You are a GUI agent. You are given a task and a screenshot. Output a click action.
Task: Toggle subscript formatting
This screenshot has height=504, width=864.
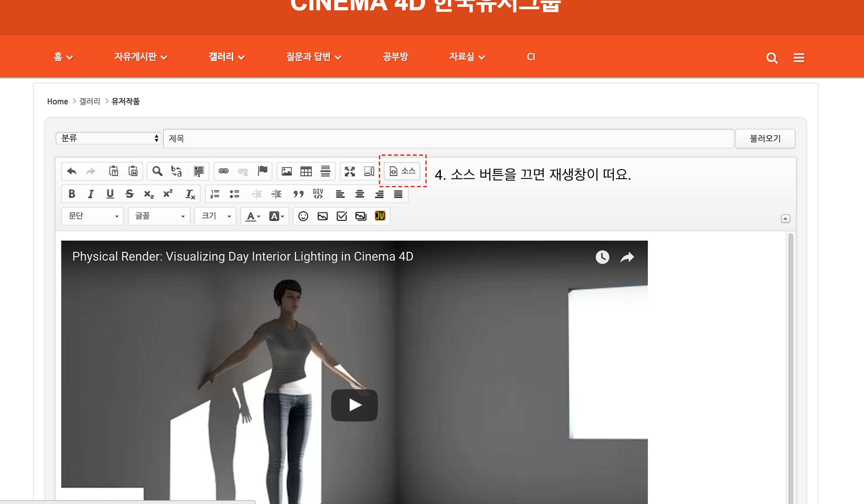coord(149,194)
